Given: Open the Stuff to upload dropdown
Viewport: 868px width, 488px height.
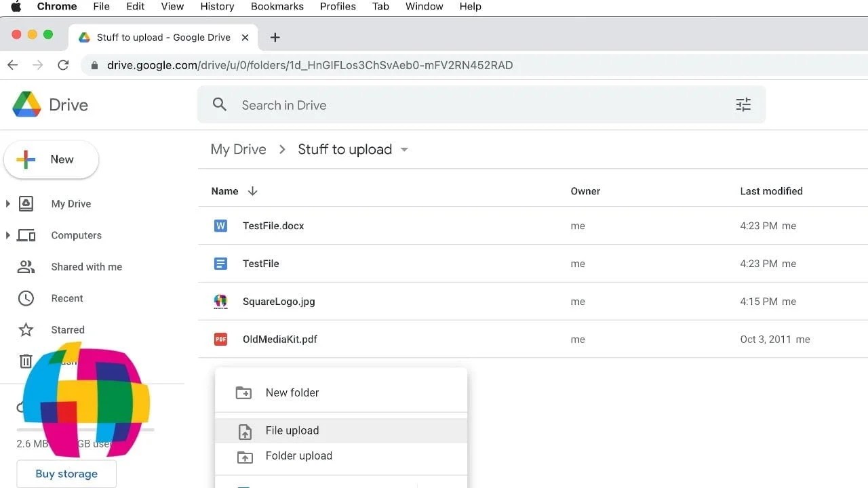Looking at the screenshot, I should click(404, 150).
